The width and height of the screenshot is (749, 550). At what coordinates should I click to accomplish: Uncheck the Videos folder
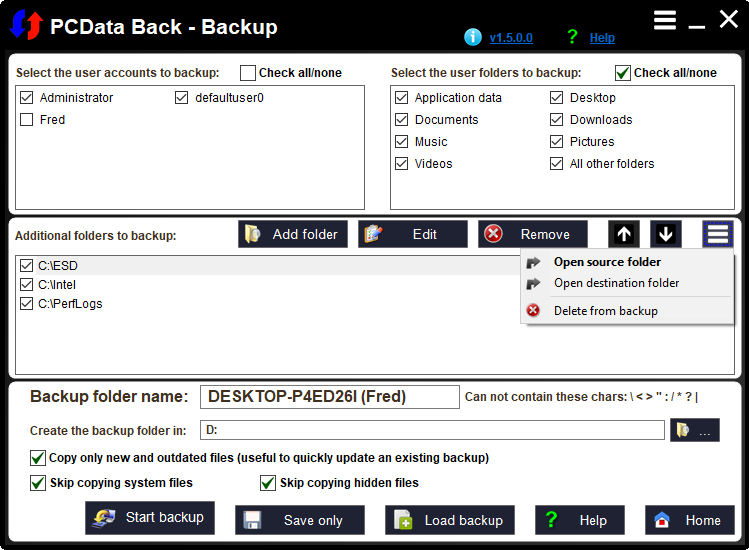point(402,163)
